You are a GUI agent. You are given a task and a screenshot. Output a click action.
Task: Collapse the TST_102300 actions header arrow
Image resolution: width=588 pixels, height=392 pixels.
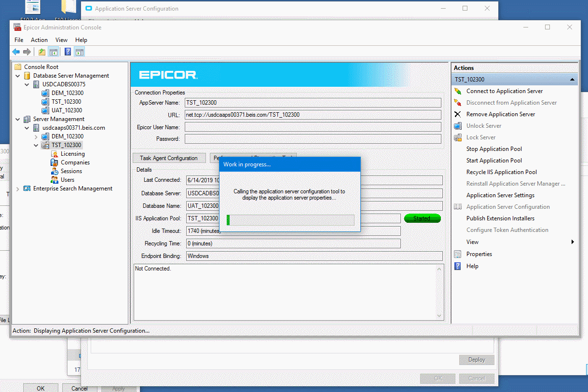click(x=572, y=80)
